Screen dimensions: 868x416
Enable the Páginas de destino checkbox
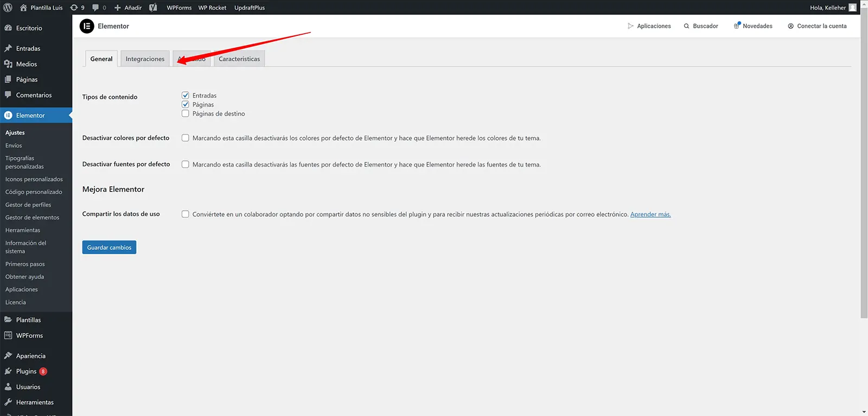pos(186,114)
